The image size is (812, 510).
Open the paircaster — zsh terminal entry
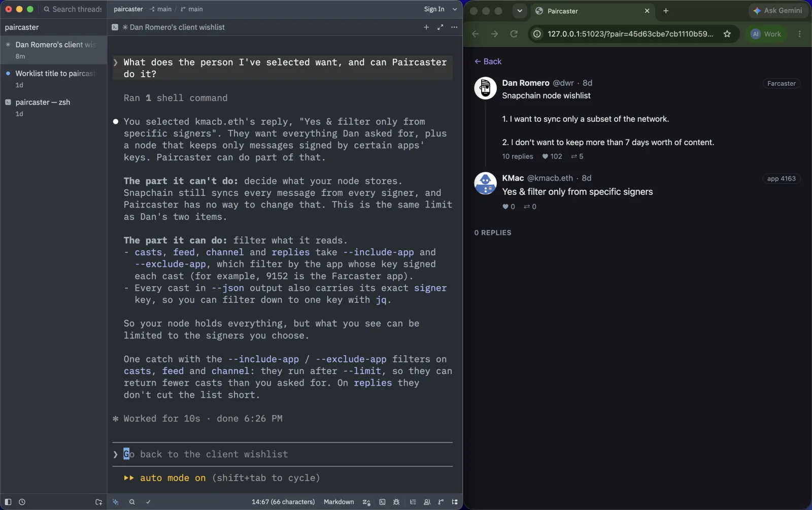(53, 108)
